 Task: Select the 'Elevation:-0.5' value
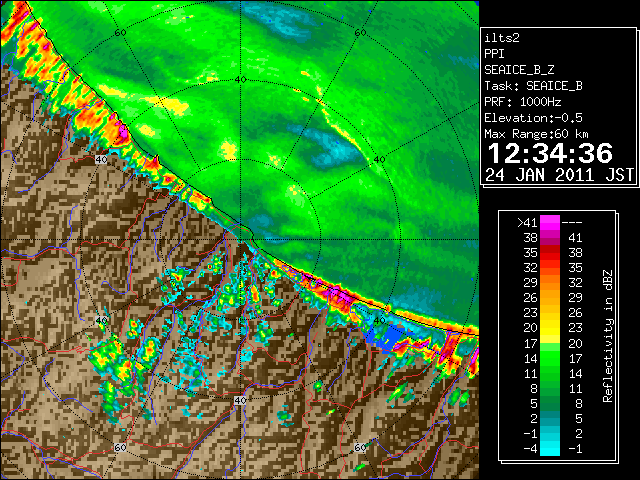pyautogui.click(x=533, y=118)
